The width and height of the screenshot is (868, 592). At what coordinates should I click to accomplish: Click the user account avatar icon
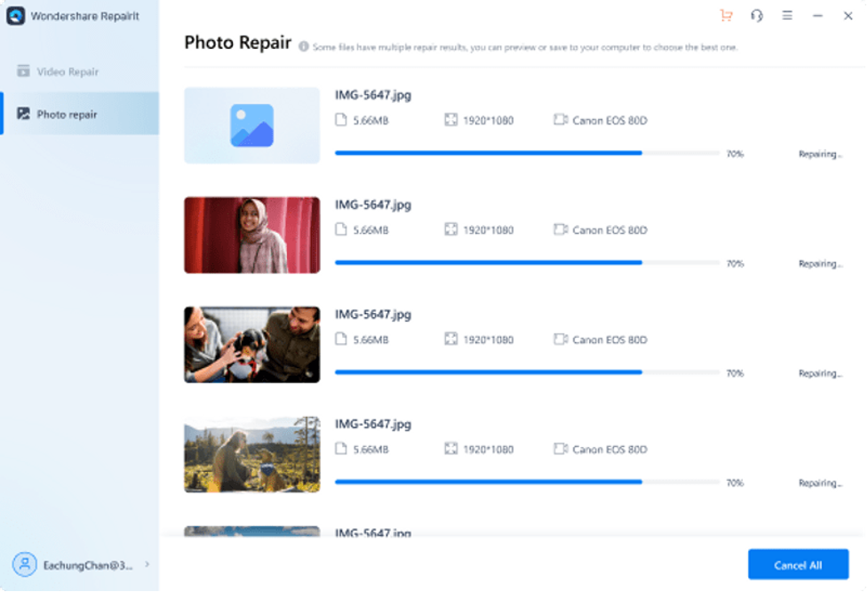click(24, 564)
